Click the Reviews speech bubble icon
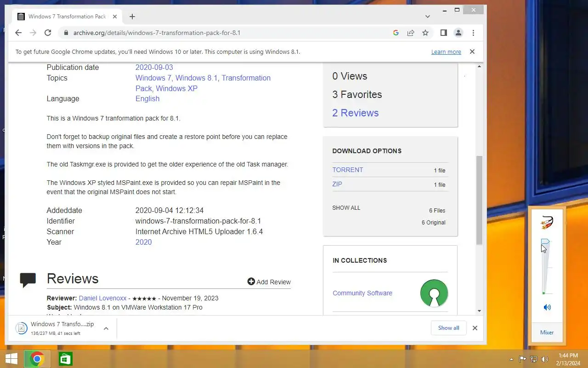Viewport: 588px width, 368px height. click(28, 280)
